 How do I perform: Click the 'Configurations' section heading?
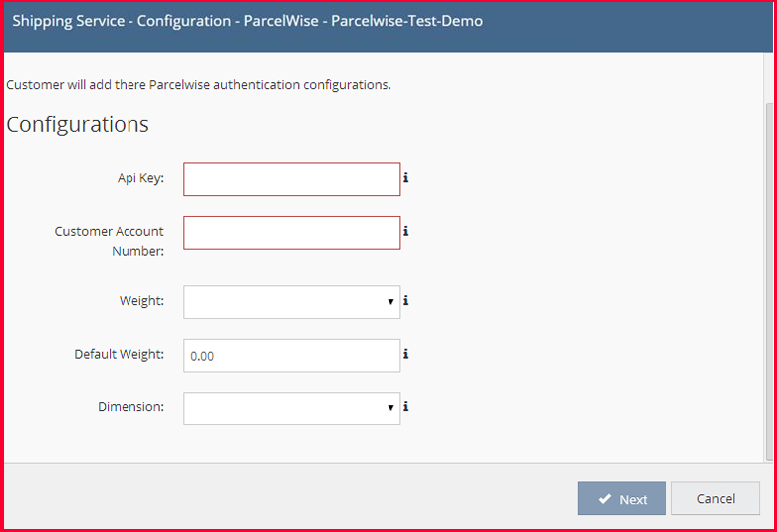tap(78, 124)
